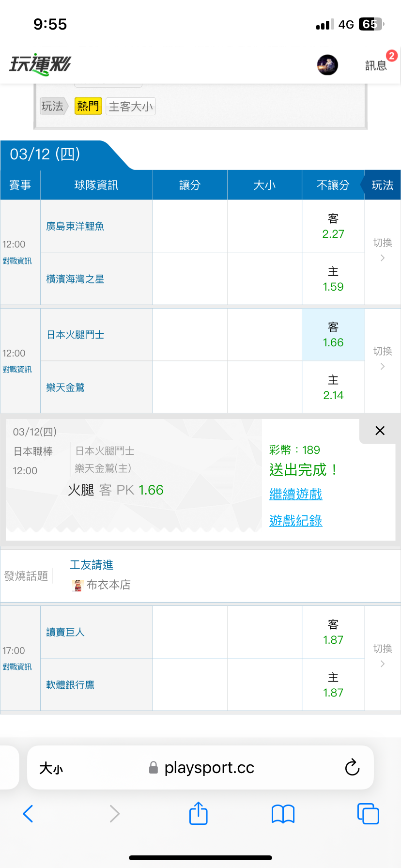Viewport: 401px width, 868px height.
Task: Toggle 廣島東洋鯉魚 away odds 2.27
Action: (333, 226)
